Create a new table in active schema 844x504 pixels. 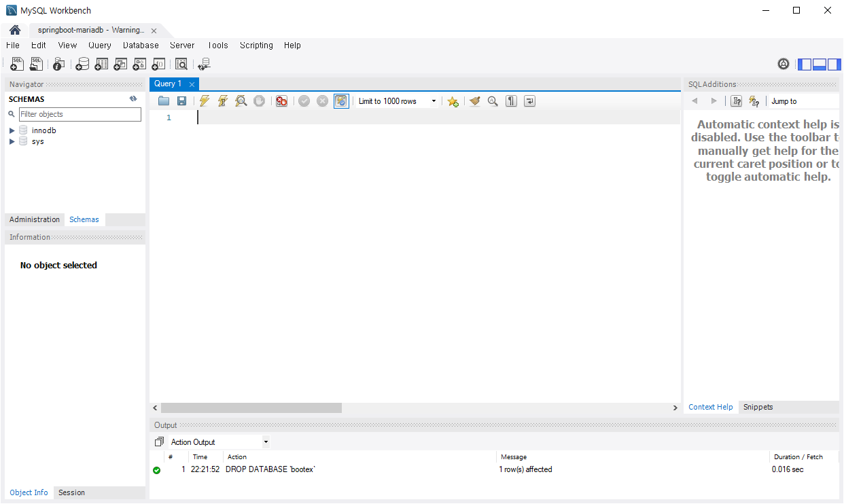(x=101, y=64)
